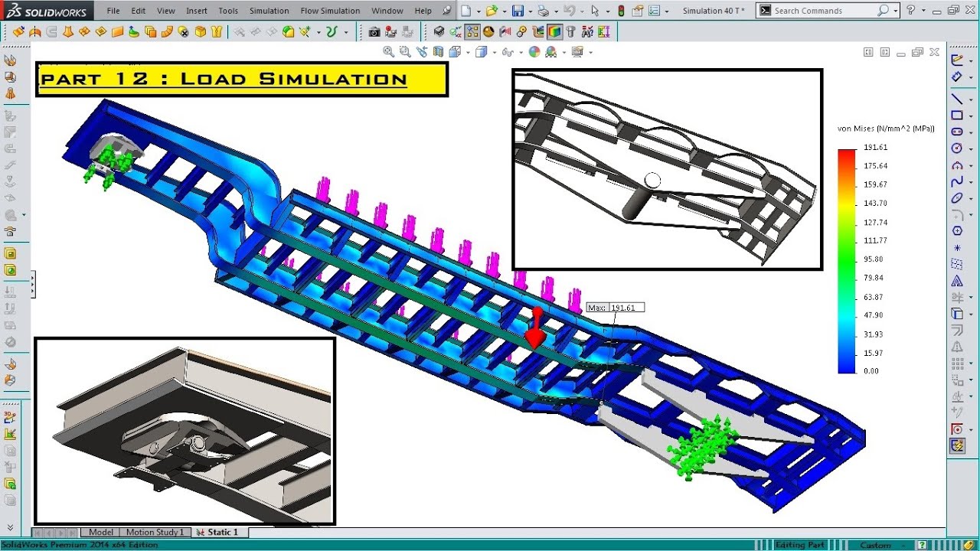Open the Insert menu
Screen dimensions: 980x551
[197, 11]
